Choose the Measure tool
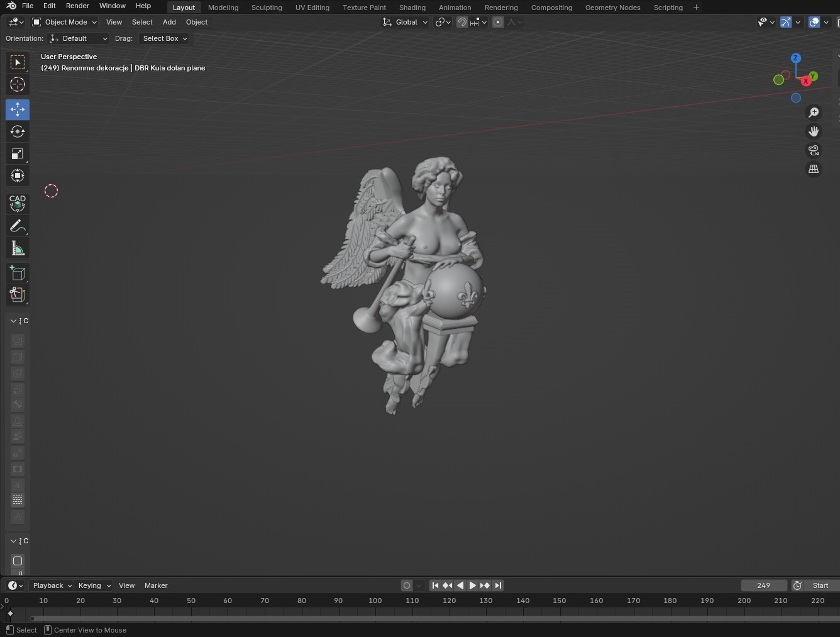Screen dimensions: 840x637 18,249
